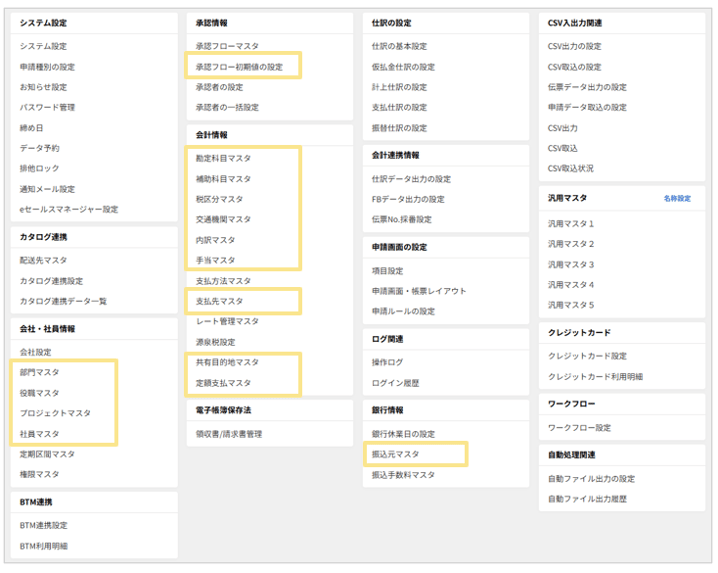Open 仮払金仕訳の設定
This screenshot has height=573, width=718.
tap(403, 67)
